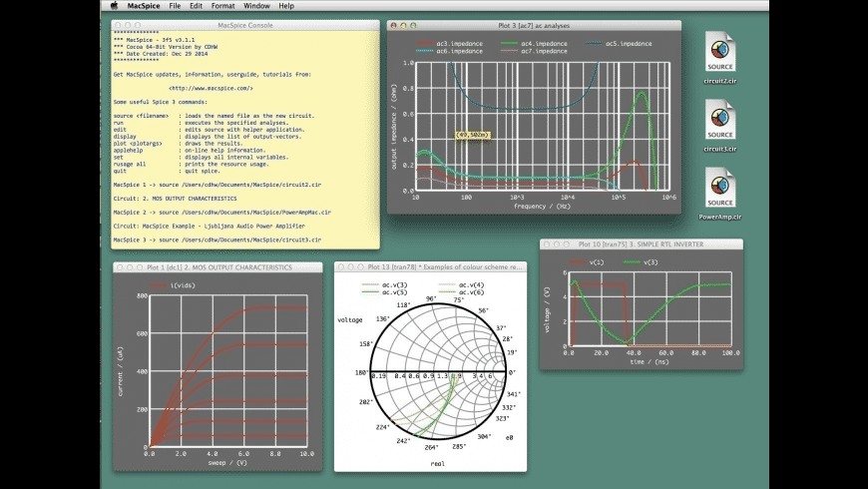This screenshot has width=868, height=489.
Task: Click the ac.v(5) legend entry in Plot 13
Action: (384, 291)
